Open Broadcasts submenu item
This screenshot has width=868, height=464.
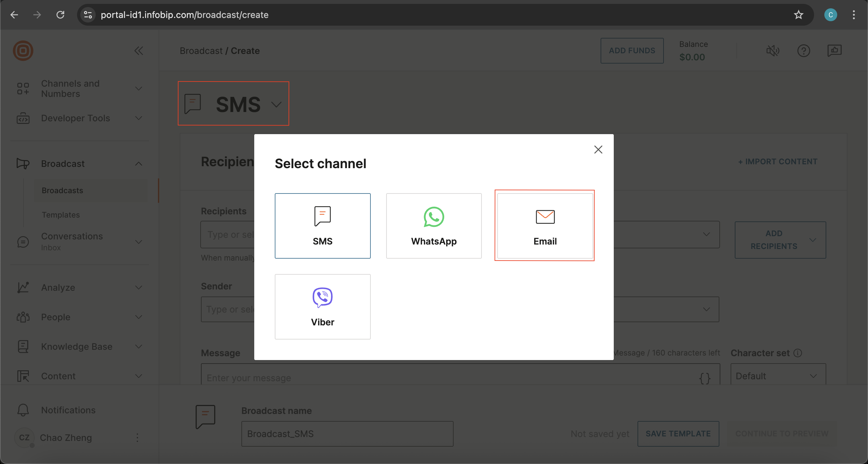91,191
